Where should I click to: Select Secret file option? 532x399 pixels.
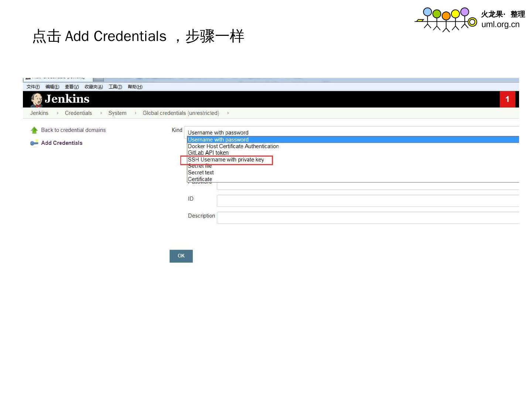click(x=353, y=166)
